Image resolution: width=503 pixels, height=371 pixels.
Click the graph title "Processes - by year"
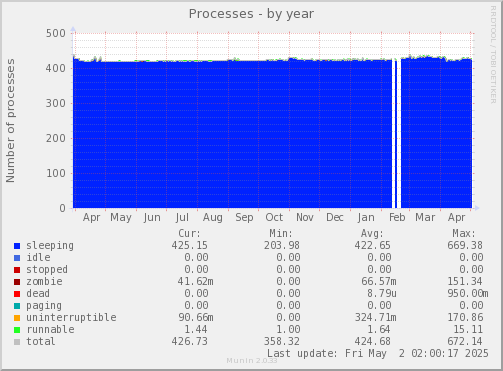click(251, 14)
